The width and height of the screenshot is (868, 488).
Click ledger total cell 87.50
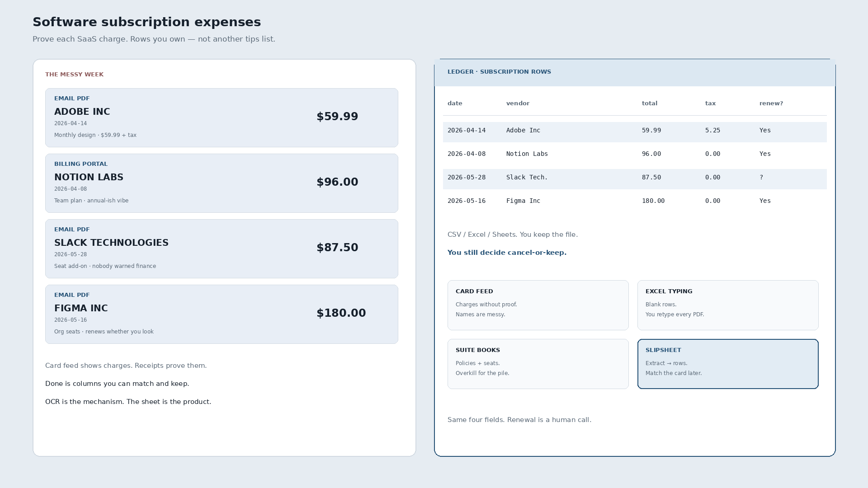click(651, 178)
